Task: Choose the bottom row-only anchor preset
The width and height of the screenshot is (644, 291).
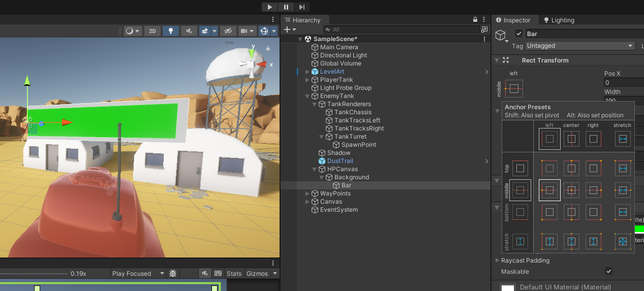Action: (x=520, y=212)
